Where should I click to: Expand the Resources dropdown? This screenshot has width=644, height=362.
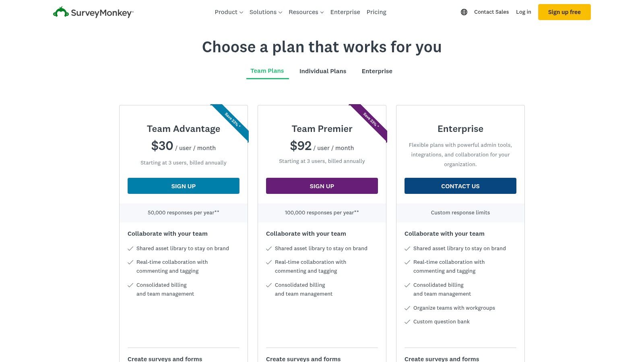pyautogui.click(x=305, y=12)
